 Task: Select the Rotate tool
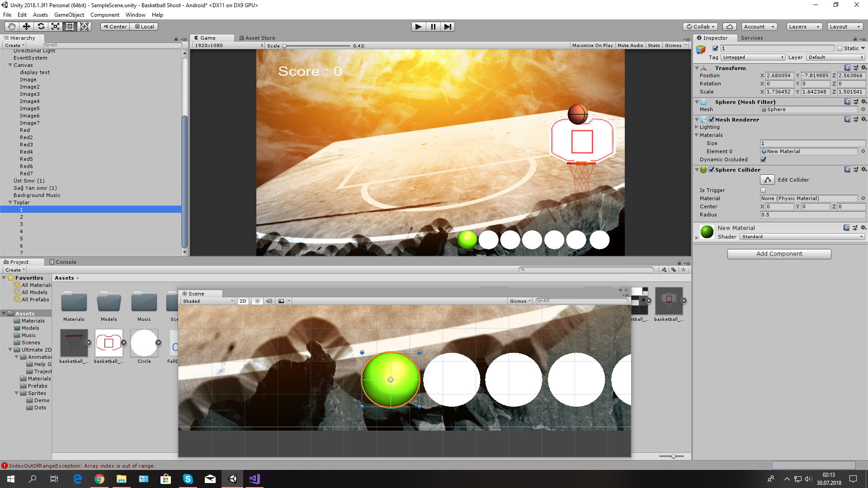point(41,27)
